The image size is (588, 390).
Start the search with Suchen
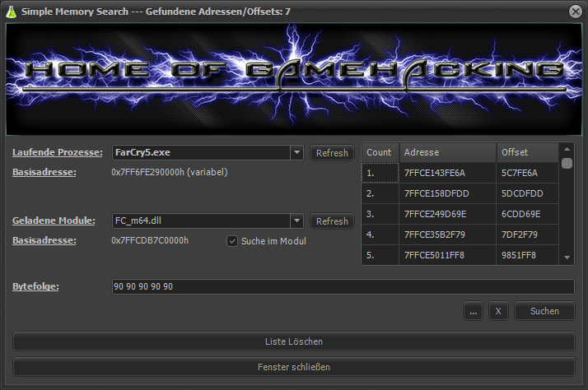pos(544,311)
